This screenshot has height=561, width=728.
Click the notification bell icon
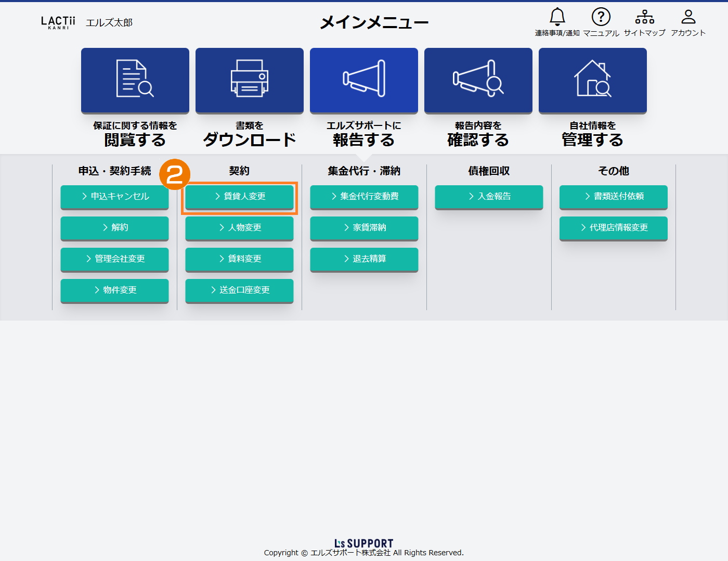click(x=557, y=17)
